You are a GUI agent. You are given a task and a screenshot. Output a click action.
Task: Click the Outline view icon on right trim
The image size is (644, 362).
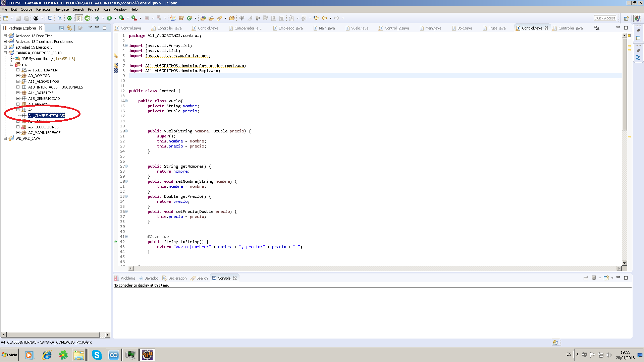[x=638, y=58]
